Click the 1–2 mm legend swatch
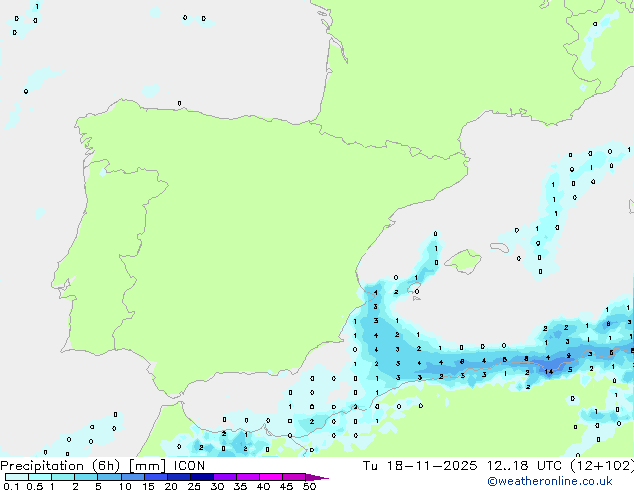The width and height of the screenshot is (634, 490). pyautogui.click(x=63, y=477)
